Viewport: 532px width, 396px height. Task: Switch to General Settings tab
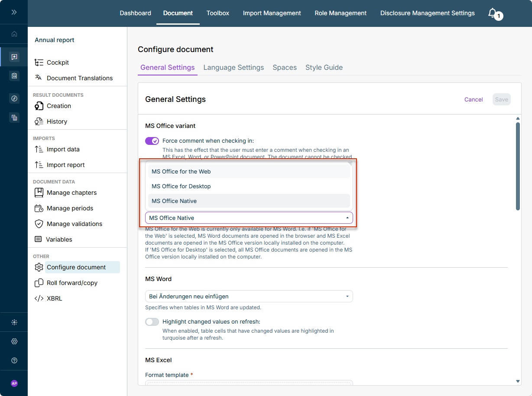pos(168,68)
